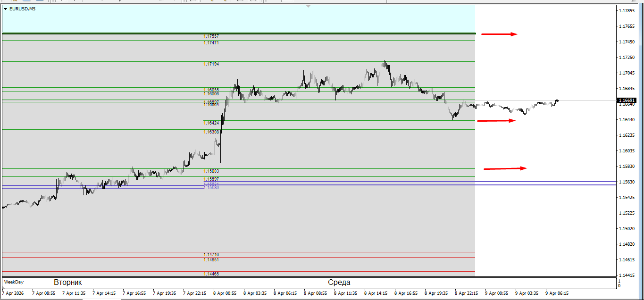Click the current price tag 1.16691
Image resolution: width=644 pixels, height=300 pixels.
point(627,100)
